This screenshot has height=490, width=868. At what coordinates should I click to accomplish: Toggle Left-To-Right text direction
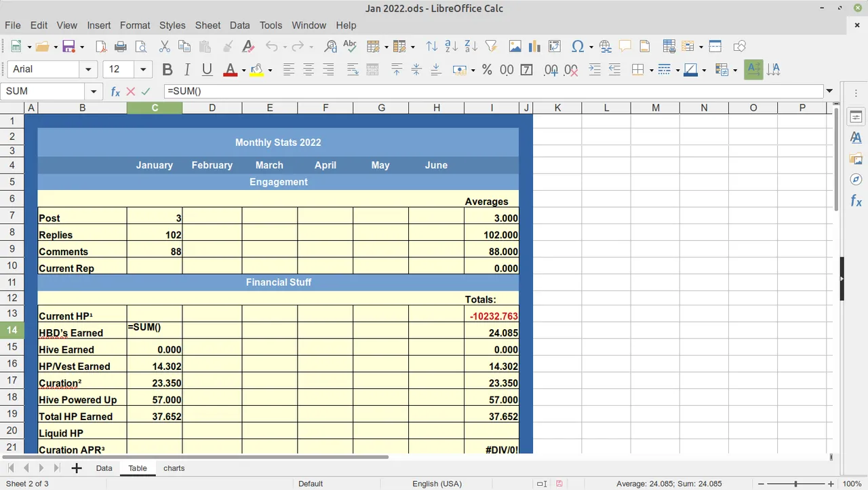coord(753,69)
